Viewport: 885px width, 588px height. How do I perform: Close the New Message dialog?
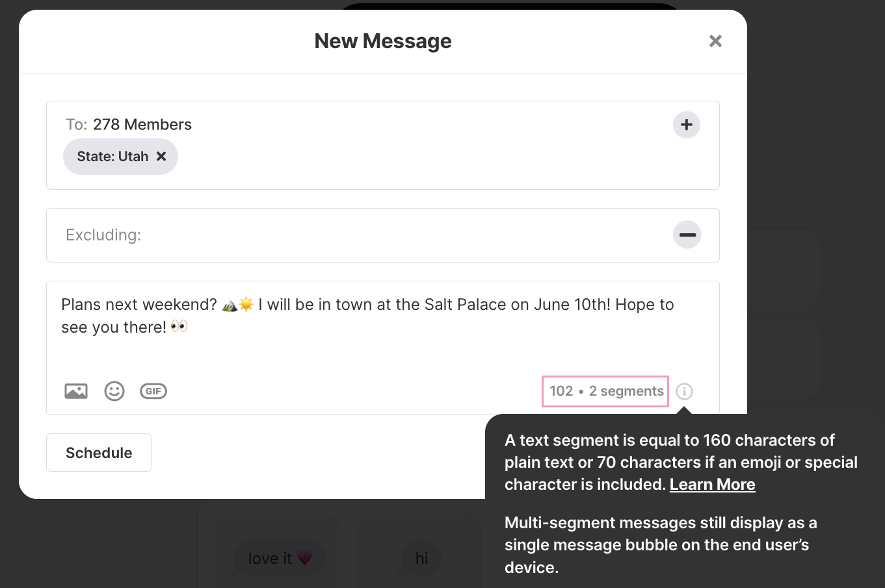click(715, 41)
